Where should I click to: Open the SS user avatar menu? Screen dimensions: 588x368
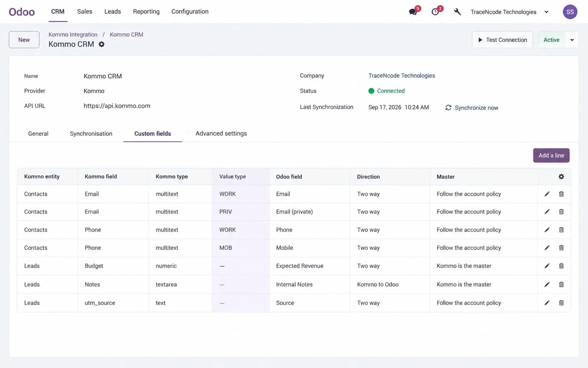click(x=570, y=12)
